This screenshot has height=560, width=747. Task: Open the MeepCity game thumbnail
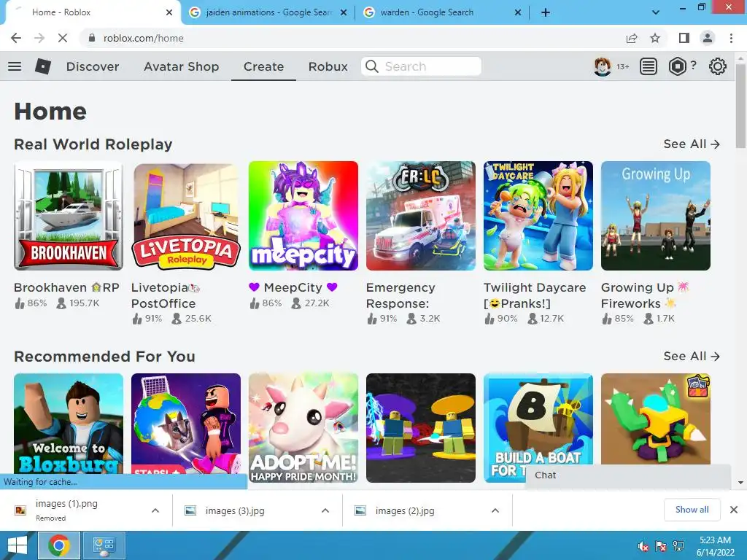coord(303,216)
